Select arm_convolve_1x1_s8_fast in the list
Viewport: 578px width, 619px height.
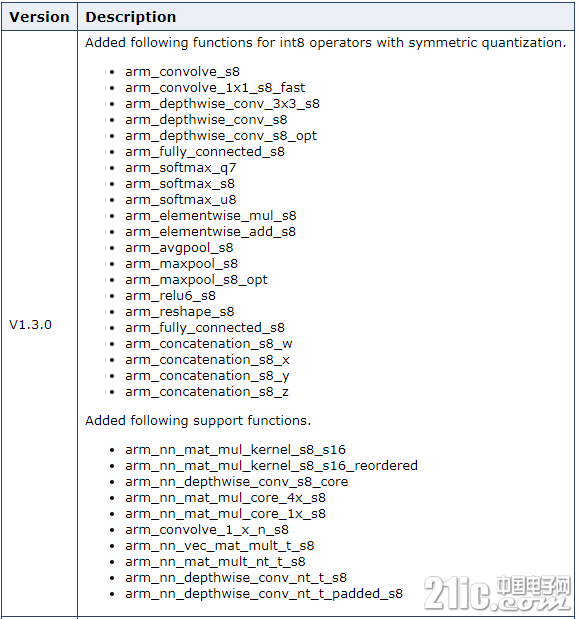(x=215, y=88)
